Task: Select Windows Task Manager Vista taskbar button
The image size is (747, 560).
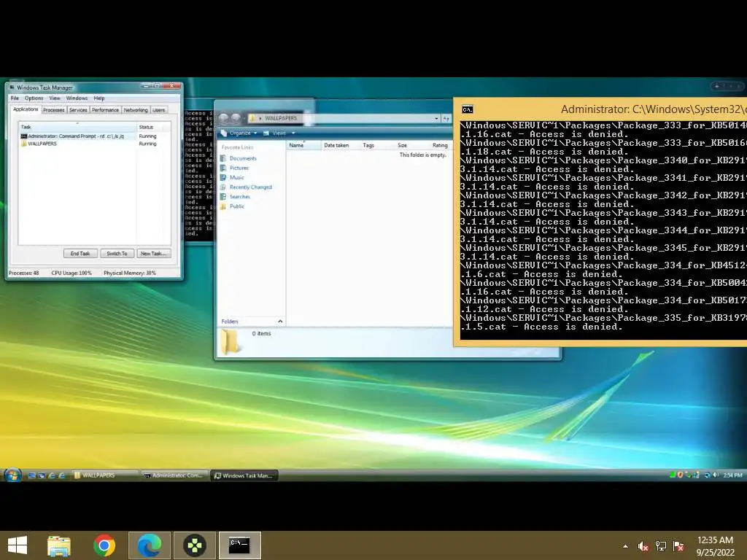Action: pos(244,475)
